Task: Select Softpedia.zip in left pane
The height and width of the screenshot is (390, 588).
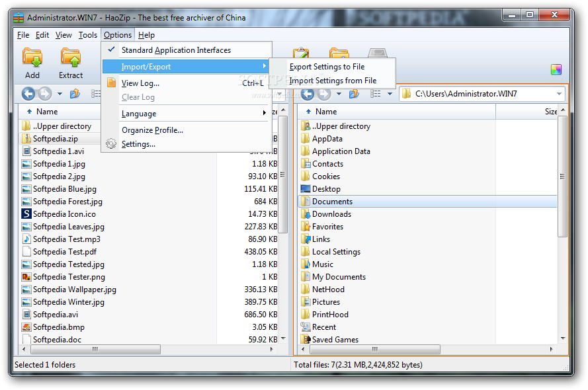Action: (55, 139)
